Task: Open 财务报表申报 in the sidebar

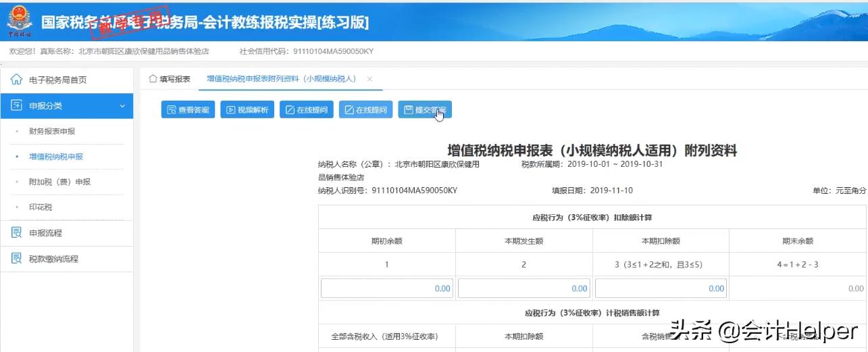Action: tap(52, 131)
